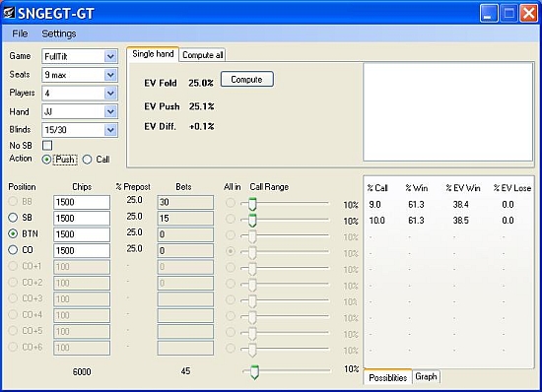
Task: Click the EV Diff. value +0.1%
Action: 201,126
